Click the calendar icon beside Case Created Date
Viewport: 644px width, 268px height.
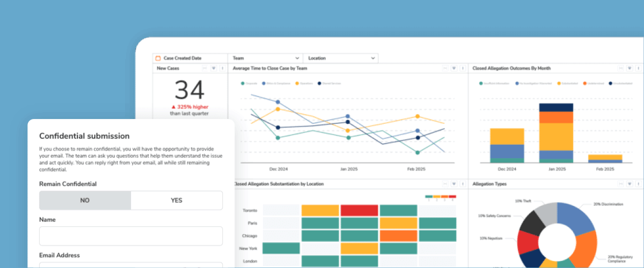tap(158, 58)
